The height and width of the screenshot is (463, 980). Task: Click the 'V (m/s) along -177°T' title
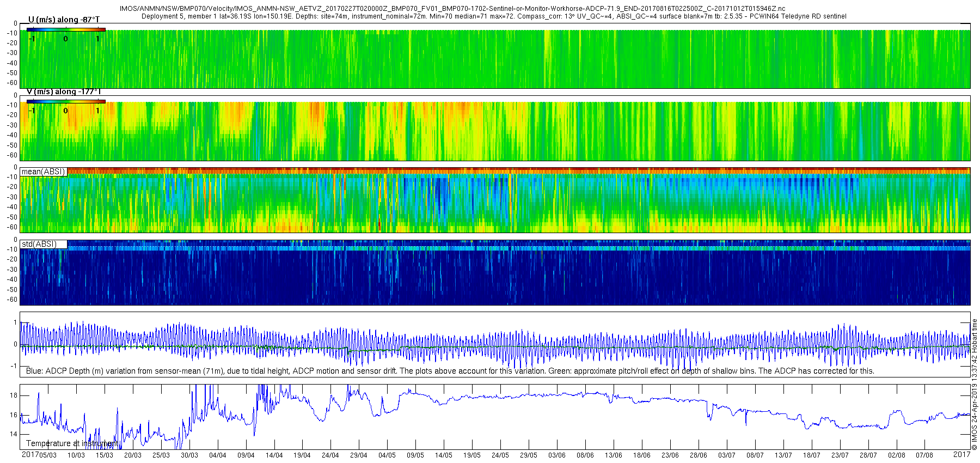64,92
